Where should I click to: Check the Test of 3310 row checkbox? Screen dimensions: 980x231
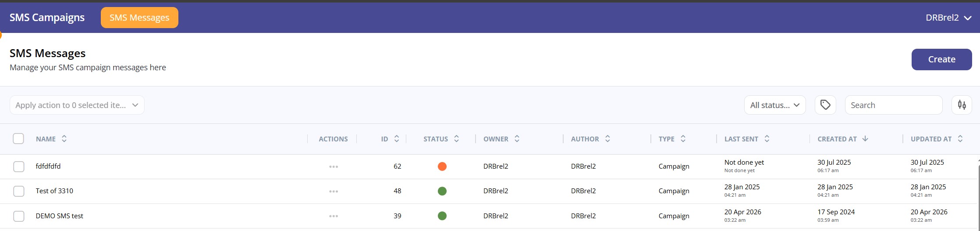[18, 191]
